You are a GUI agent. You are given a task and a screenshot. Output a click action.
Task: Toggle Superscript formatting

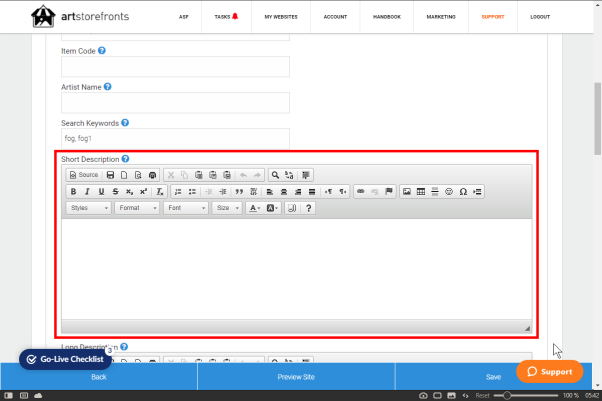tap(143, 192)
